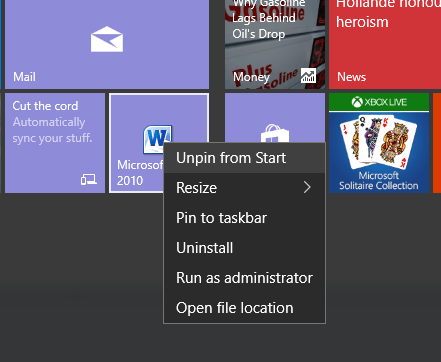
Task: Click the Money chart icon
Action: click(308, 76)
